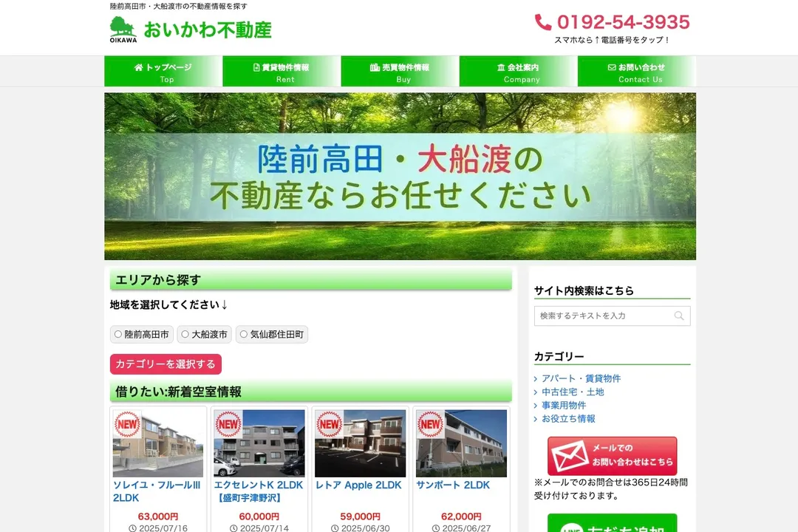Go to 会社案内 Company menu item

[518, 72]
